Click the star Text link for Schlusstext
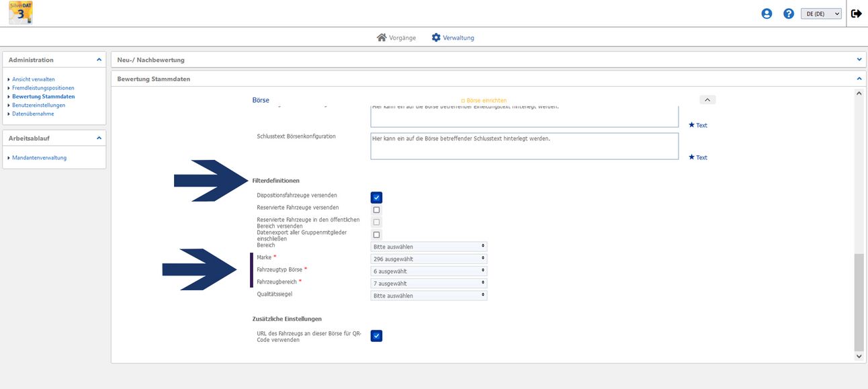This screenshot has height=389, width=868. point(697,157)
